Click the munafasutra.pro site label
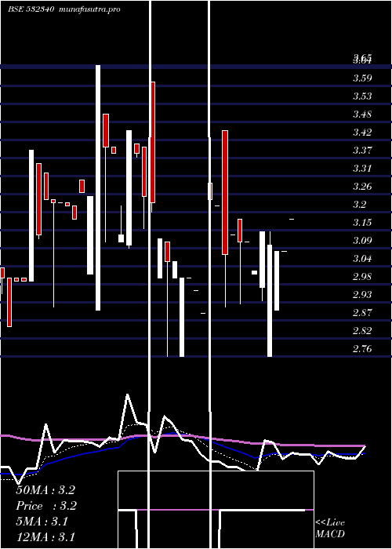The height and width of the screenshot is (549, 392). tap(90, 9)
